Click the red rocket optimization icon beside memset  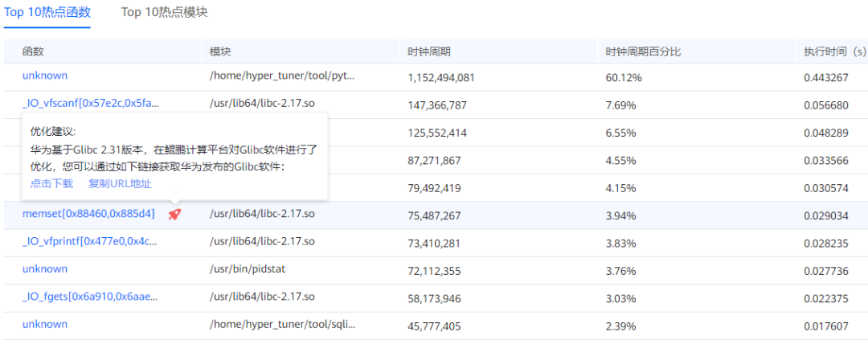[175, 215]
